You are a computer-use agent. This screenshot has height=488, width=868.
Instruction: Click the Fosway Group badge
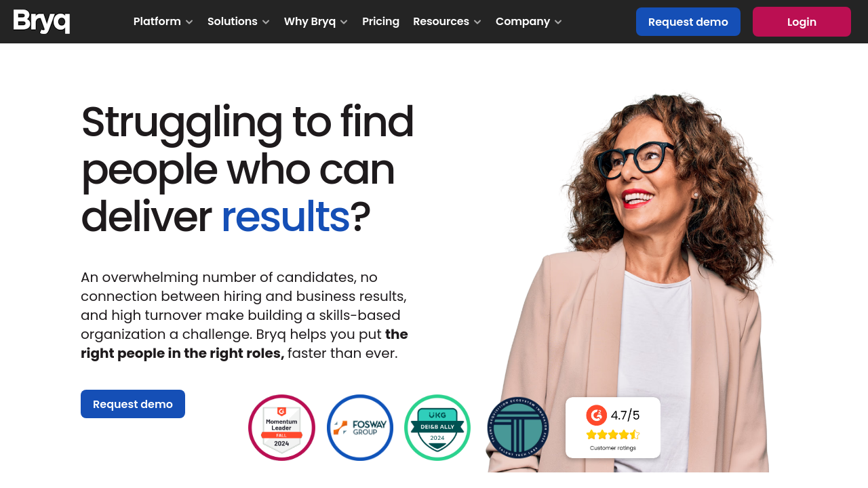pyautogui.click(x=360, y=428)
